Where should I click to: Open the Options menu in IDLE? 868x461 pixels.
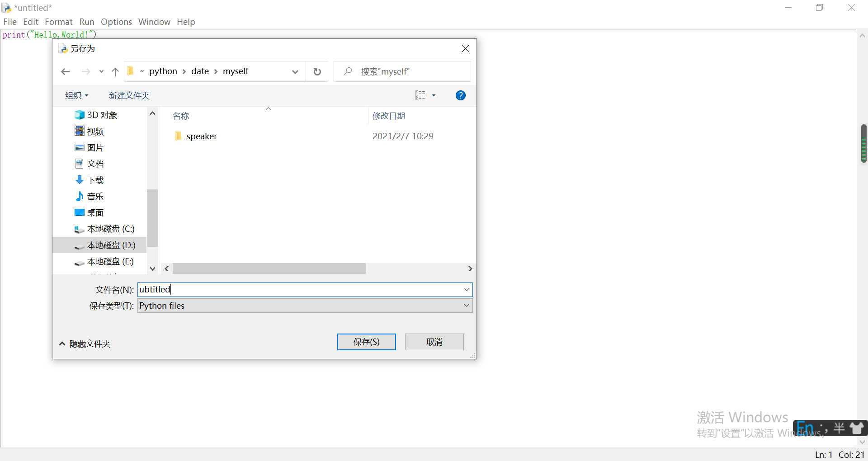click(x=116, y=22)
